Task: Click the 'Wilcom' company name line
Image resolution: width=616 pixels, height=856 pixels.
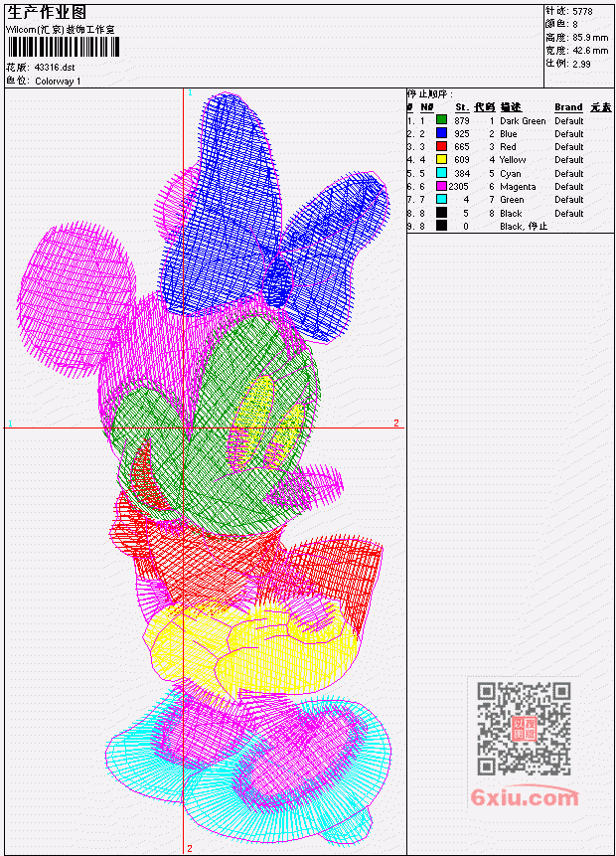Action: pyautogui.click(x=61, y=30)
